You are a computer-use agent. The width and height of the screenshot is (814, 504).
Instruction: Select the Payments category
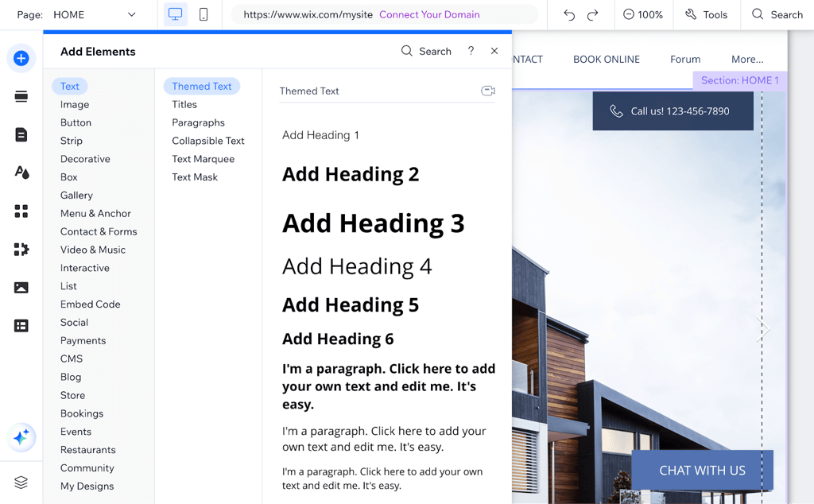[x=83, y=340]
